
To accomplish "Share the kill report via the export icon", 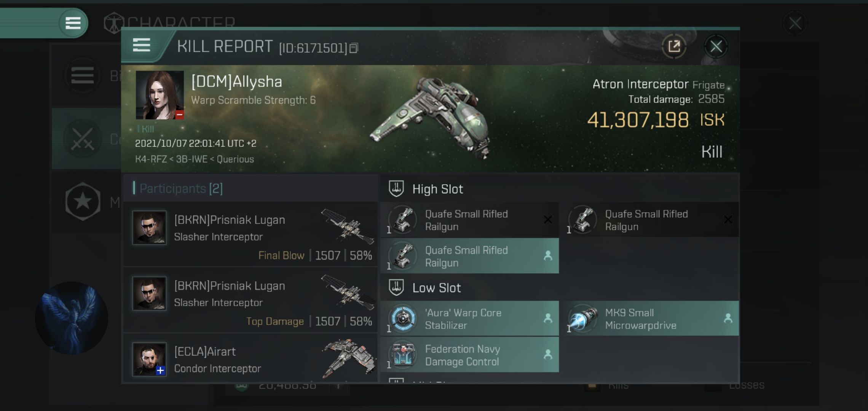I will (674, 47).
